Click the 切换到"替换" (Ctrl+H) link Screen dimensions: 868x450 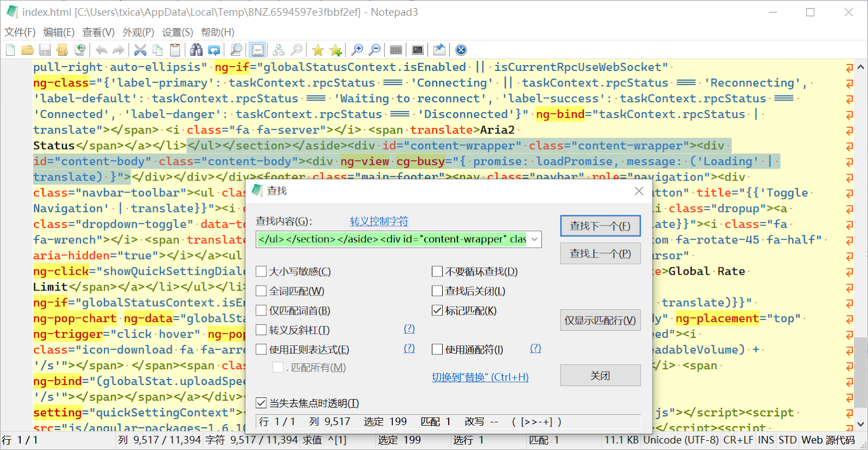click(480, 377)
